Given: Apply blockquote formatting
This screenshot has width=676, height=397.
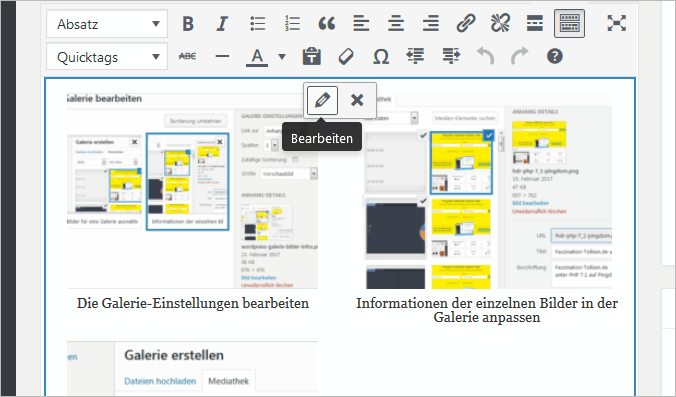Looking at the screenshot, I should [326, 24].
